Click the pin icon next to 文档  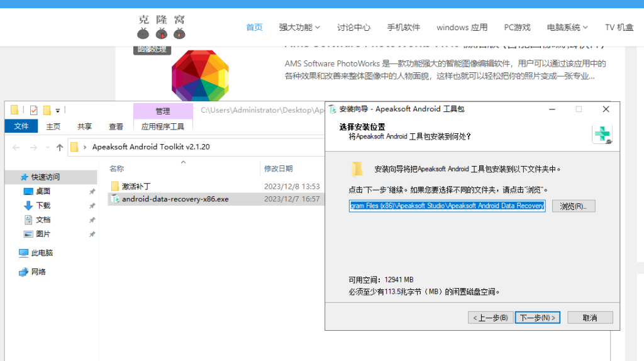pos(92,220)
